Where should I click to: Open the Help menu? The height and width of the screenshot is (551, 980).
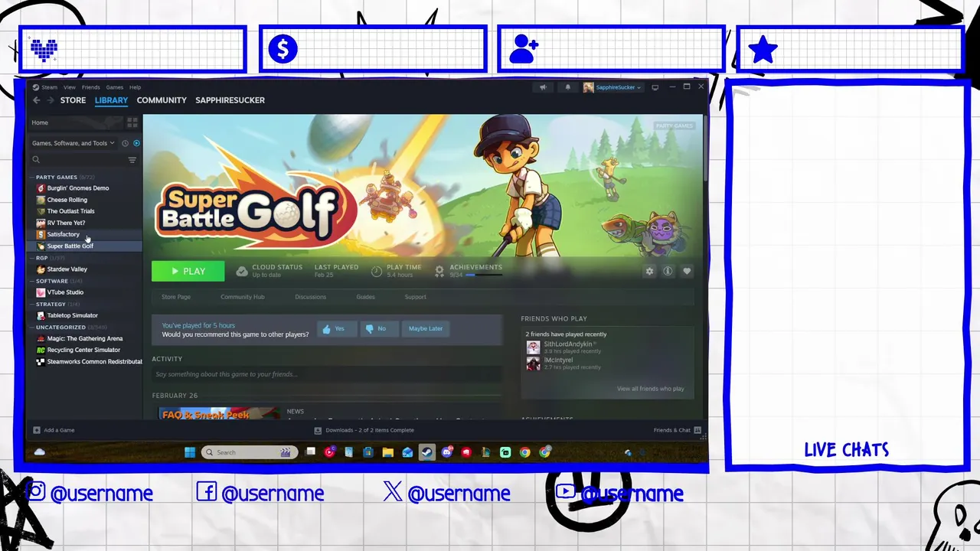pos(135,87)
